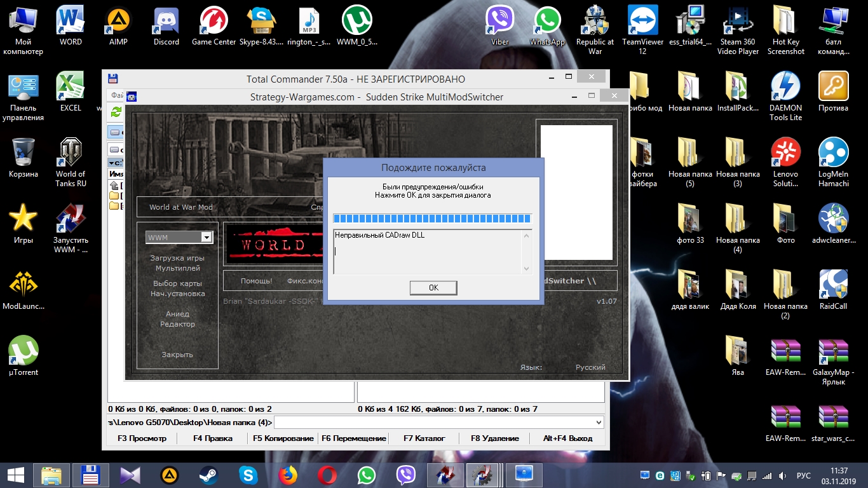Open RaidCall desktop shortcut
This screenshot has height=488, width=868.
pyautogui.click(x=833, y=290)
